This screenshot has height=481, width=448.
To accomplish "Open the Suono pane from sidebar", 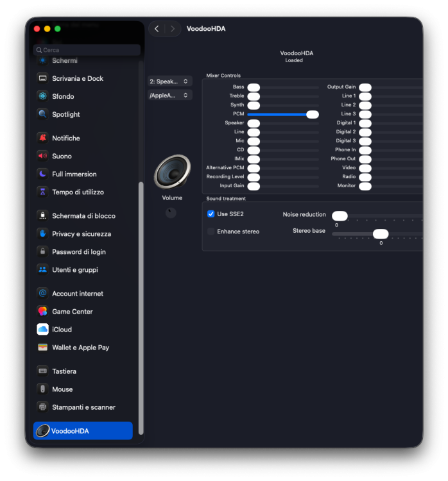I will coord(83,156).
